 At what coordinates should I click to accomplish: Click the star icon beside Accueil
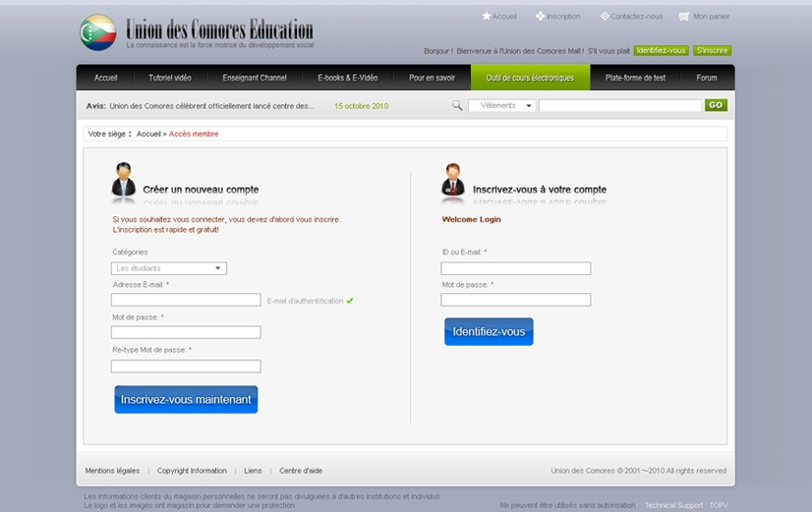486,16
